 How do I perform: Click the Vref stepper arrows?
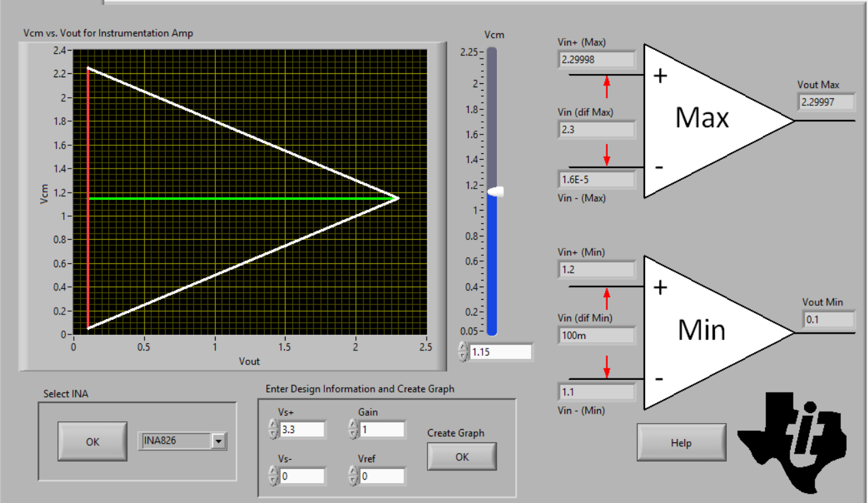[353, 476]
